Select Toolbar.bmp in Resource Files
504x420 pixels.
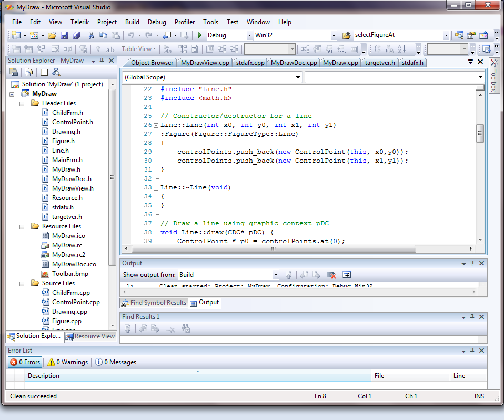coord(70,274)
